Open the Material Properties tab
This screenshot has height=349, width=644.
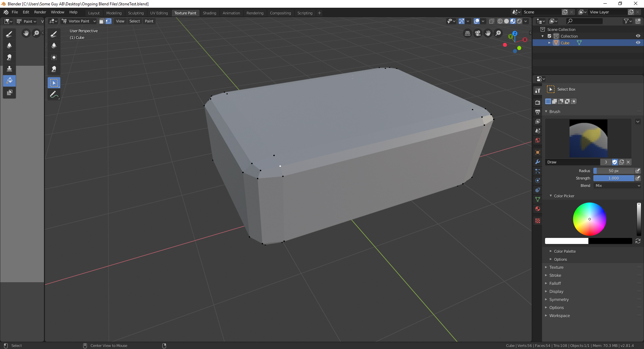click(537, 209)
